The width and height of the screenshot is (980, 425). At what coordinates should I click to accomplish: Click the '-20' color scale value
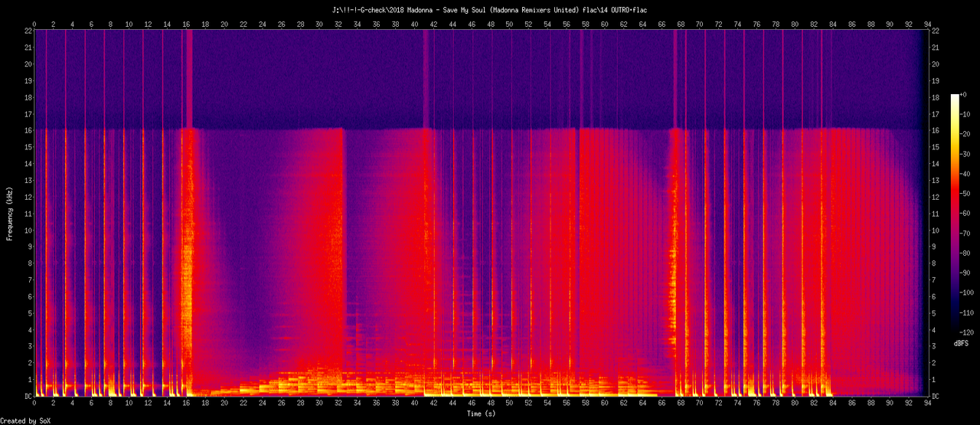[966, 134]
